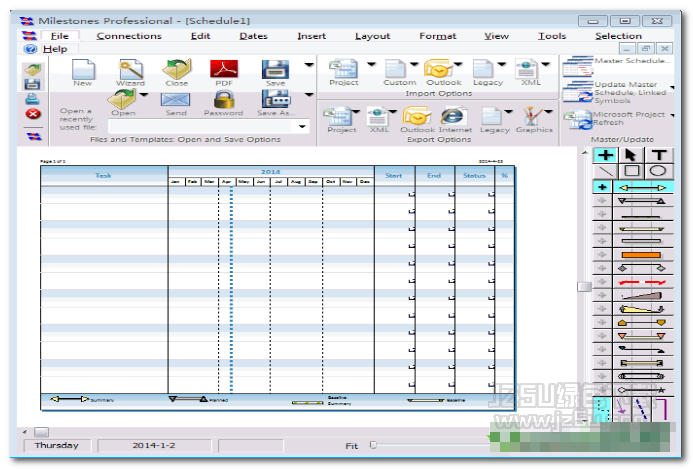This screenshot has width=693, height=469.
Task: Open dropdown arrow next to Save As
Action: point(309,95)
